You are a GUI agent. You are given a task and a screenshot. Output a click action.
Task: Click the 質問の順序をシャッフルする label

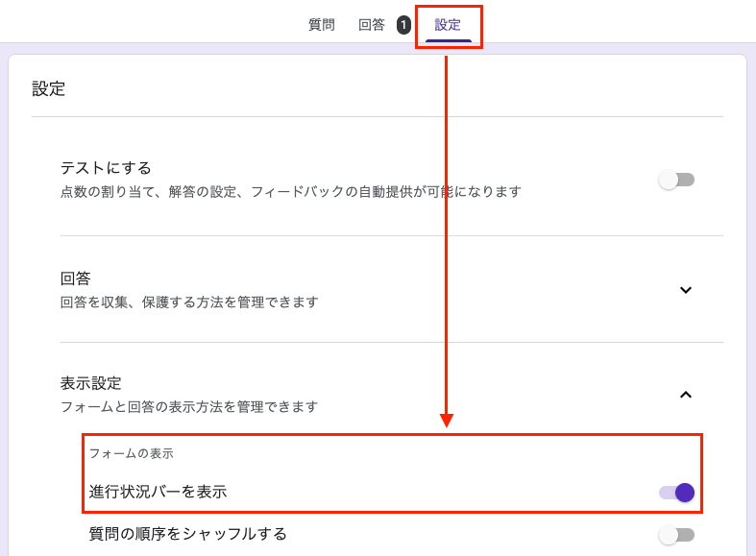click(x=188, y=534)
